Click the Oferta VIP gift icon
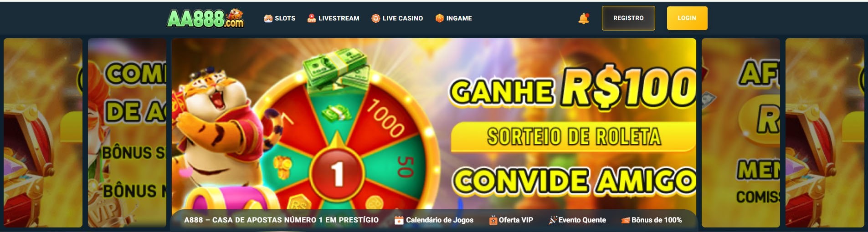 [x=493, y=220]
